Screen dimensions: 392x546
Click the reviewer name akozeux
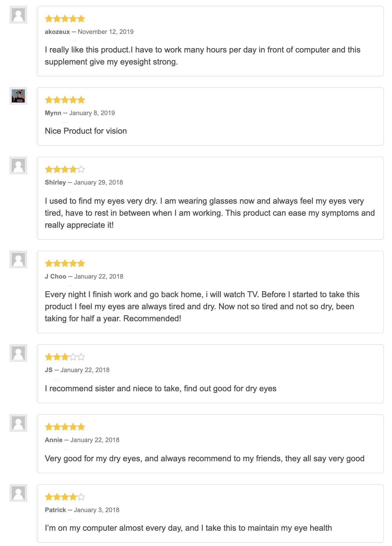pos(57,32)
